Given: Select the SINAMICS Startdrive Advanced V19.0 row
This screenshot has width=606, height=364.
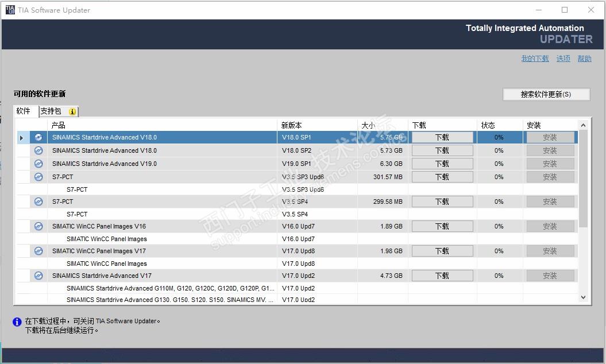Looking at the screenshot, I should tap(297, 164).
